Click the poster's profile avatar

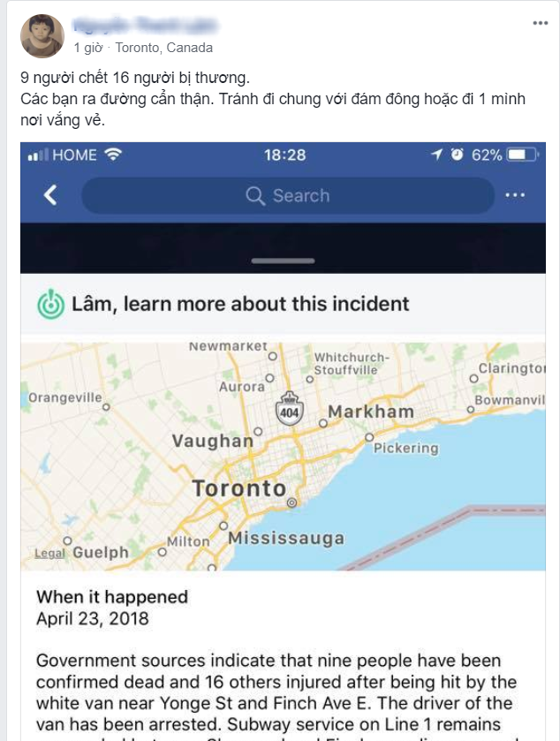click(42, 36)
